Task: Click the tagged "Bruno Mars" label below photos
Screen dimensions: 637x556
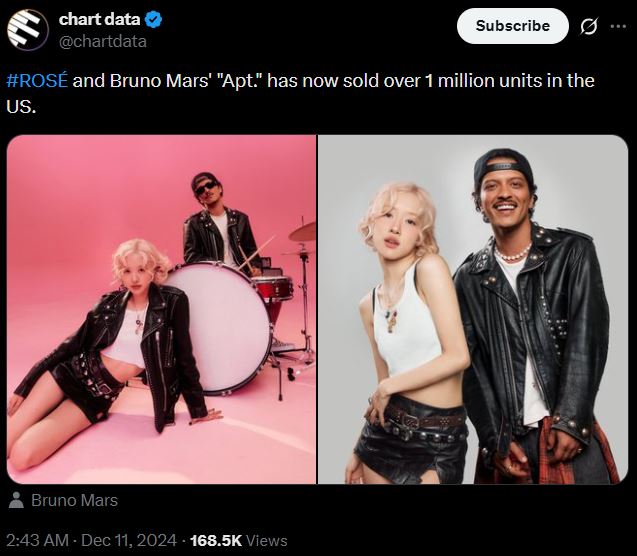Action: (x=74, y=500)
